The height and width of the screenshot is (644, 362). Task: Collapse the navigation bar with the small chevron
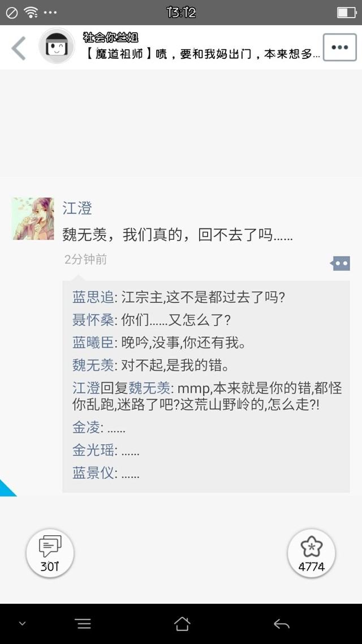click(23, 624)
